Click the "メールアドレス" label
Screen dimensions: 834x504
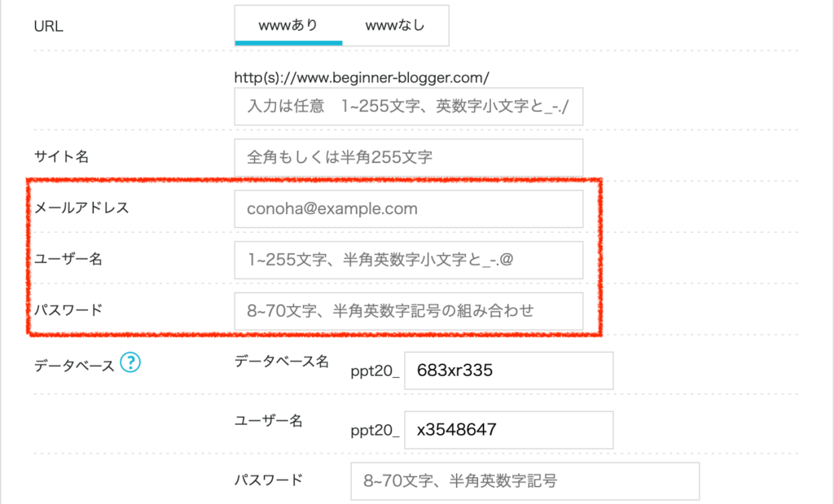tap(81, 208)
